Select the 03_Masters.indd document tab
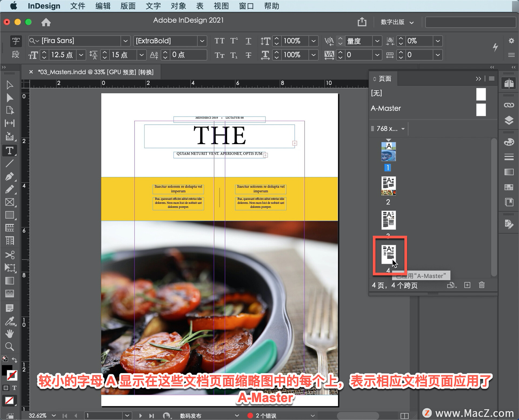 (95, 72)
